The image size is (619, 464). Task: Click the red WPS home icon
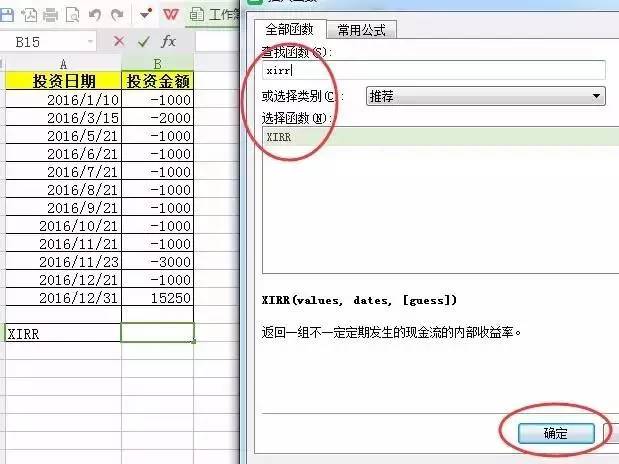(x=171, y=15)
